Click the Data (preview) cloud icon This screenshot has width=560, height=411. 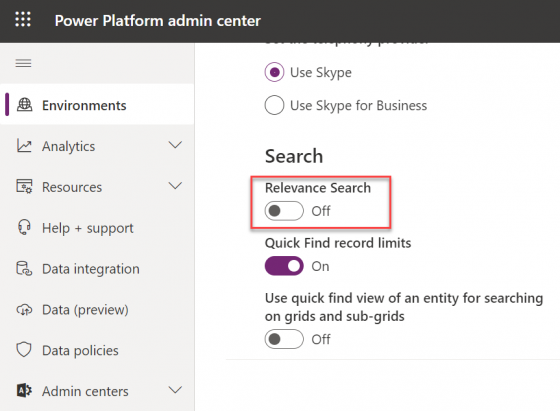pyautogui.click(x=24, y=310)
